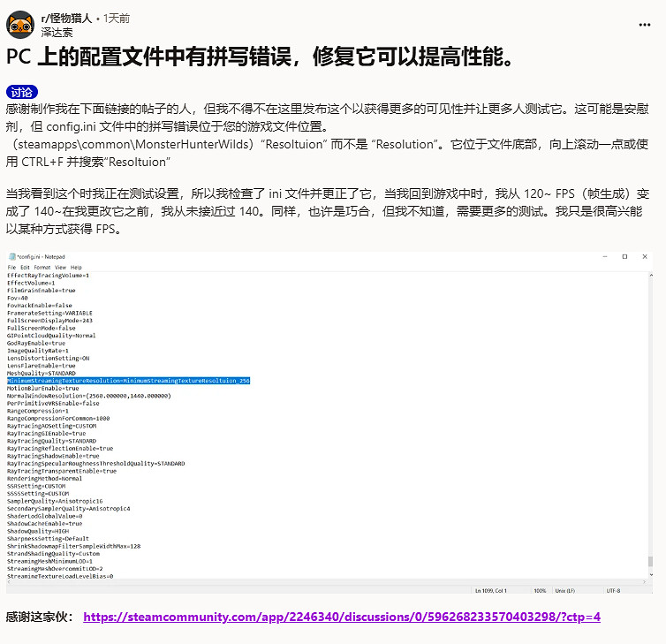Image resolution: width=666 pixels, height=644 pixels.
Task: Open the author 泽达索 profile
Action: coord(57,31)
